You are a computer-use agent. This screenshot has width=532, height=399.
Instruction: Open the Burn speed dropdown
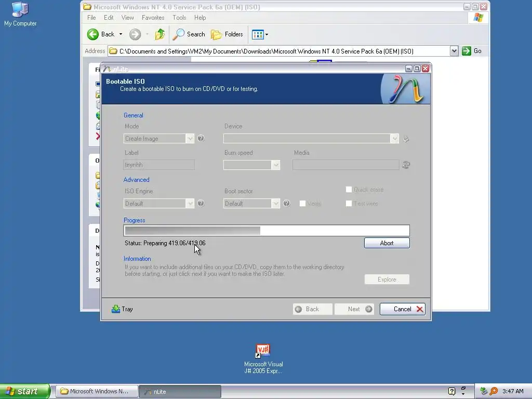[252, 165]
